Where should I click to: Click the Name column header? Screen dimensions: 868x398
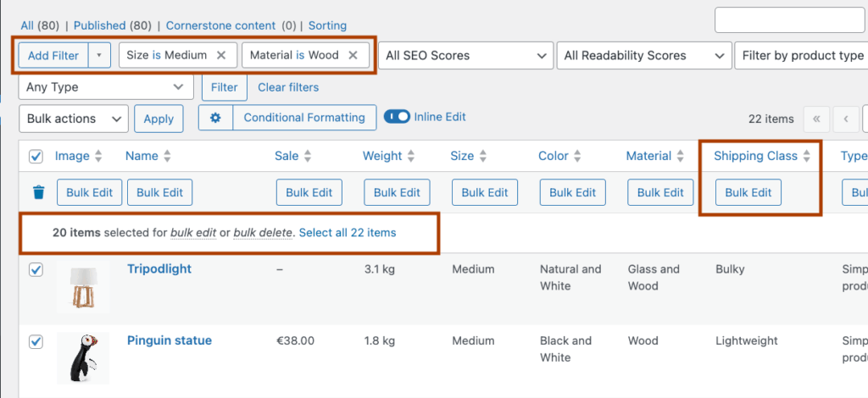coord(142,157)
